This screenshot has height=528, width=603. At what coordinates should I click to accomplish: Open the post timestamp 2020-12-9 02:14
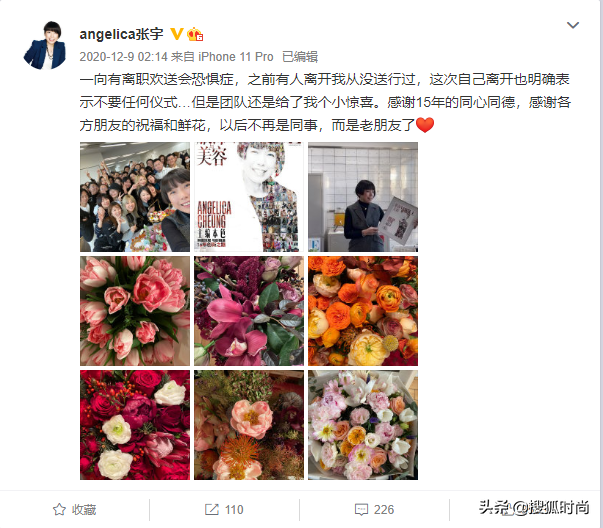pyautogui.click(x=123, y=57)
